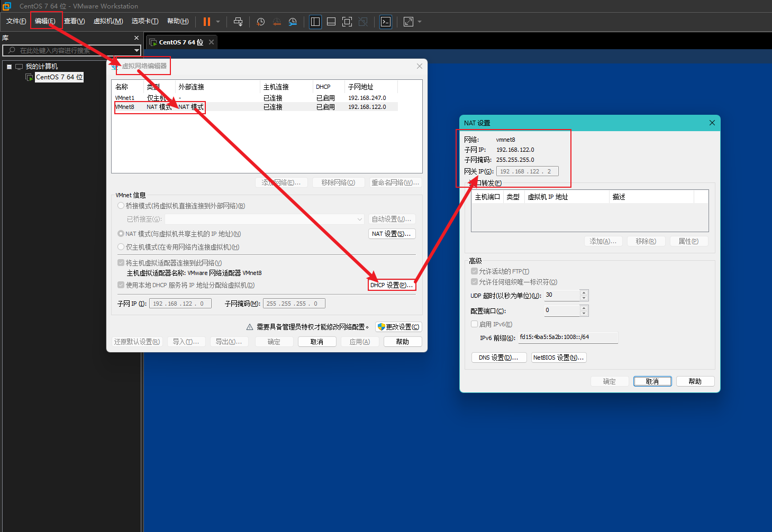Image resolution: width=772 pixels, height=532 pixels.
Task: Click the 子网地址 column header
Action: pos(371,87)
